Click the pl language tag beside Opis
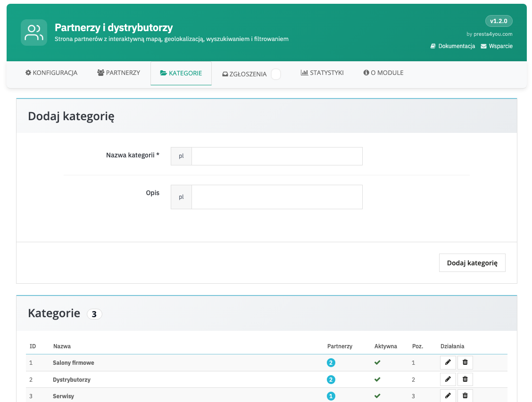Viewport: 532px width, 402px height. point(181,197)
